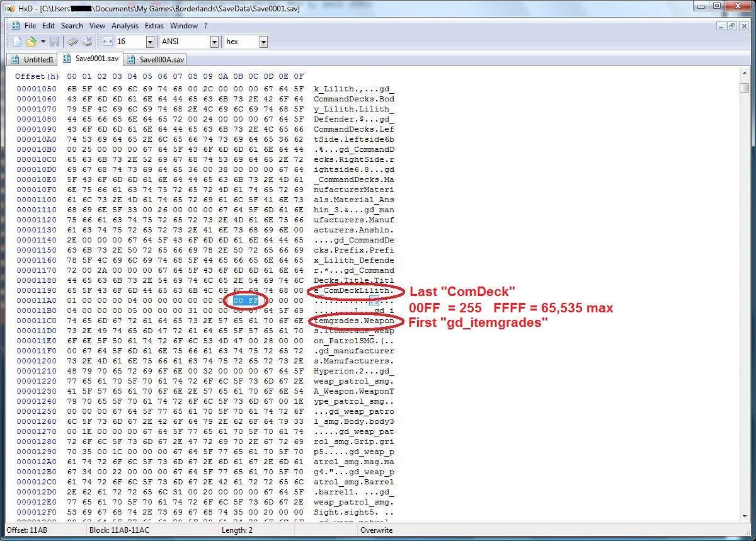
Task: Open the View menu
Action: click(97, 26)
